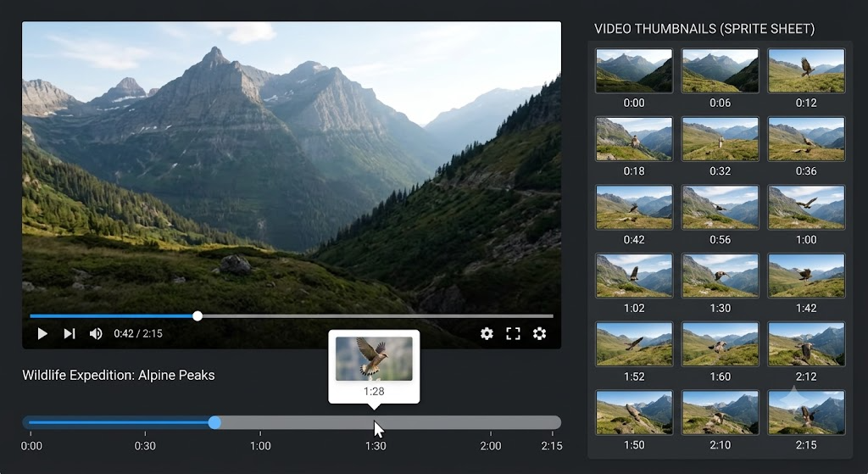The image size is (868, 474).
Task: Click the 2:00 tick label under the scrubber
Action: tap(491, 446)
